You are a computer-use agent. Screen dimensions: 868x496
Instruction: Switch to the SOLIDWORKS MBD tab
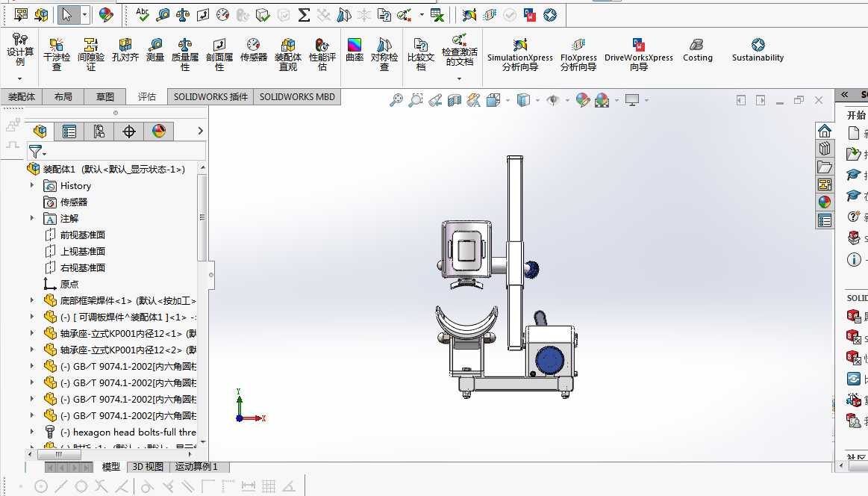297,97
